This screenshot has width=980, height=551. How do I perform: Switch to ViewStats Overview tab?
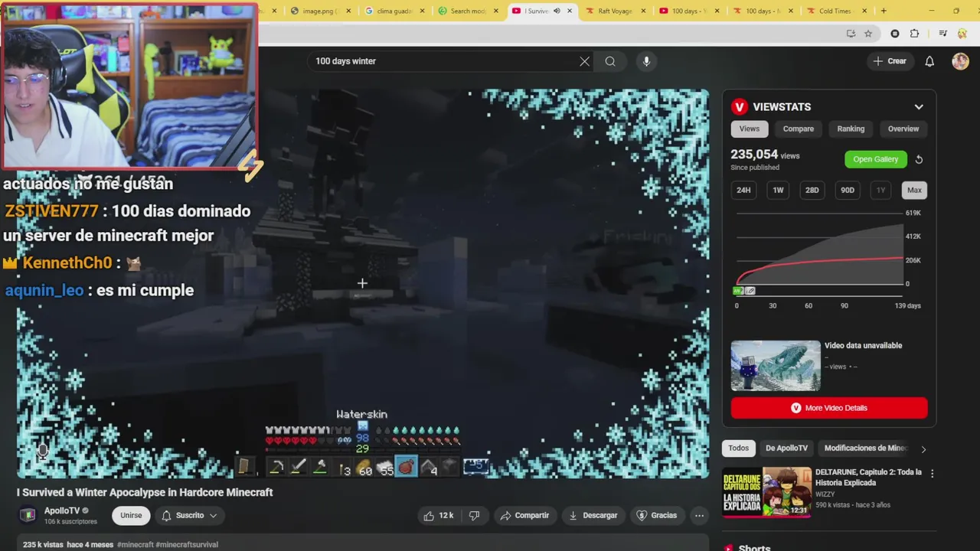[903, 129]
